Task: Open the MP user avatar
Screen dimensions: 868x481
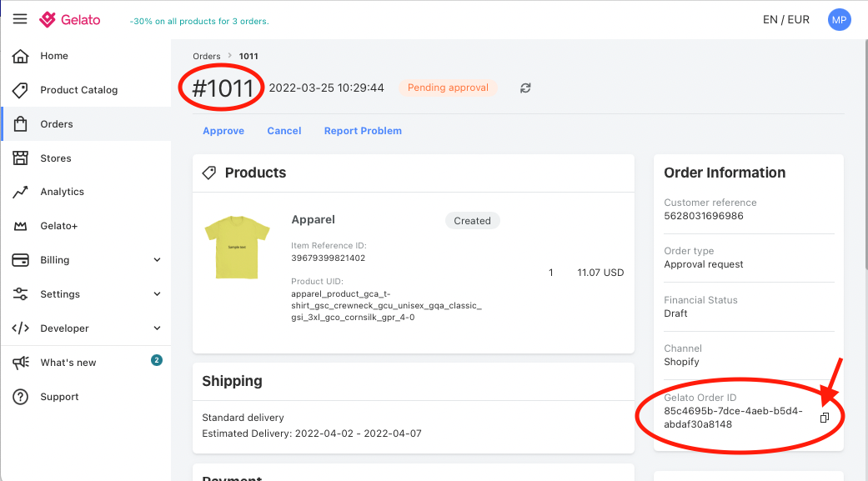Action: coord(839,20)
